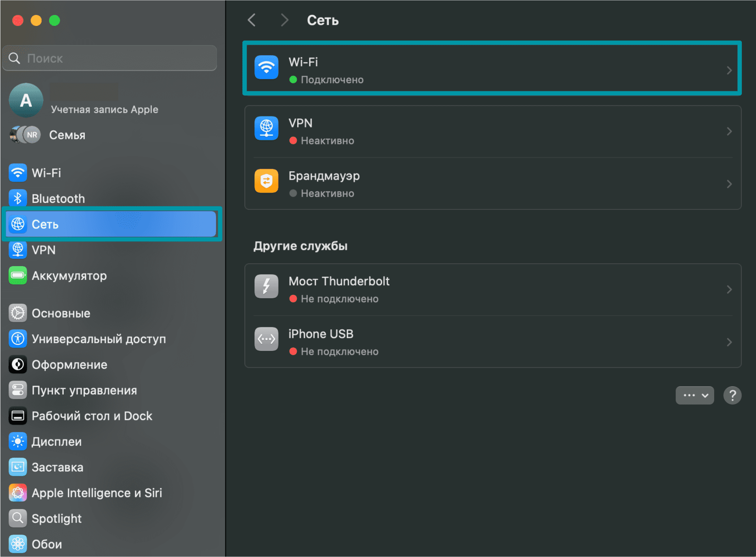756x557 pixels.
Task: Open Apple Intelligence и Siri icon
Action: click(x=17, y=493)
